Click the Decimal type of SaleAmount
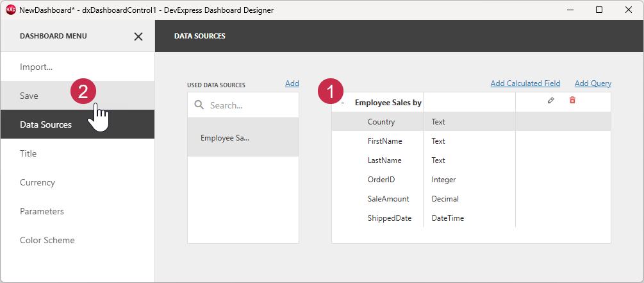The height and width of the screenshot is (283, 644). pos(445,199)
